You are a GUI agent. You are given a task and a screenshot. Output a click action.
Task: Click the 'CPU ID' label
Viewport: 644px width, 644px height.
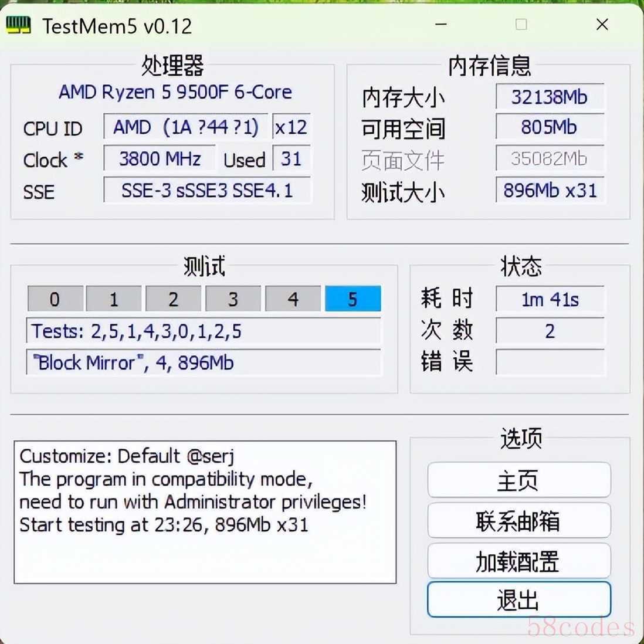click(53, 129)
